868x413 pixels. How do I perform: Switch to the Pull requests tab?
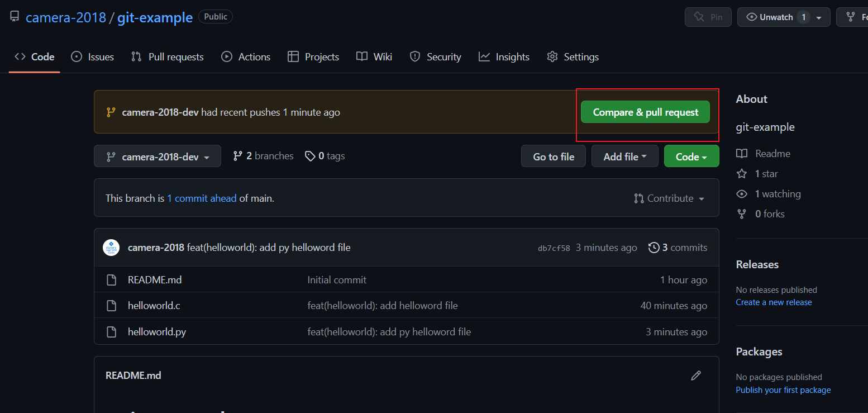pos(168,57)
